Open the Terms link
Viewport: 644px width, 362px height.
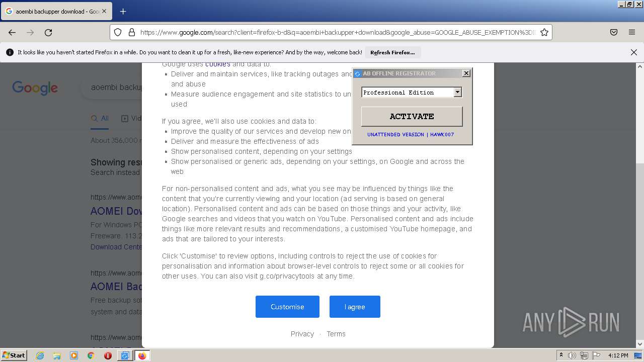coord(336,334)
